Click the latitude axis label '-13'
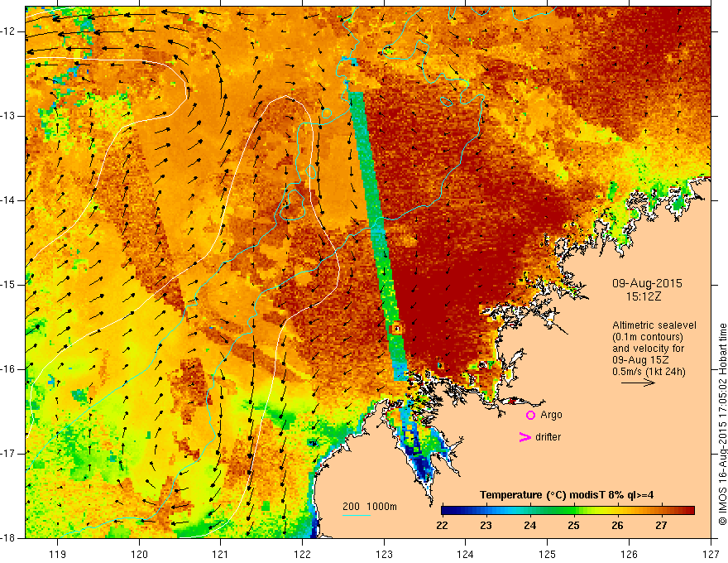The height and width of the screenshot is (563, 728). coord(8,116)
